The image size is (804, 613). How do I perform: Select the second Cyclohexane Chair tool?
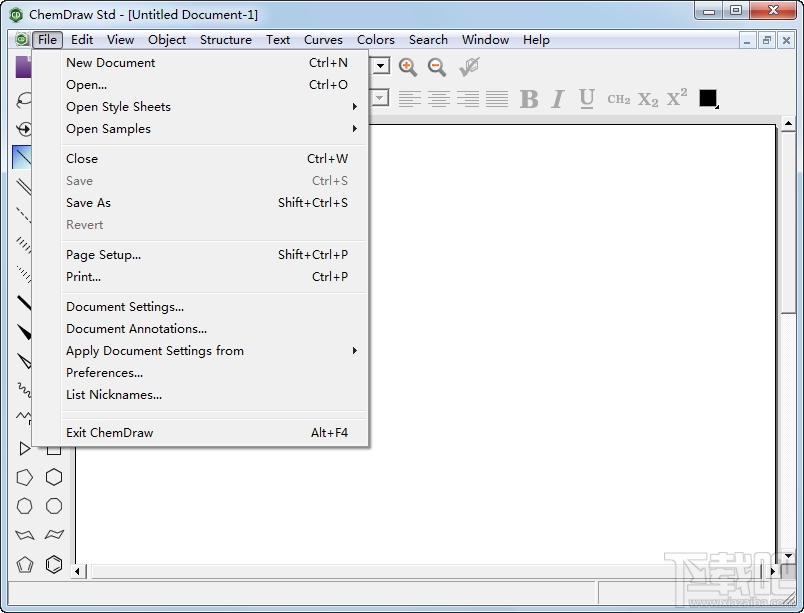click(54, 535)
